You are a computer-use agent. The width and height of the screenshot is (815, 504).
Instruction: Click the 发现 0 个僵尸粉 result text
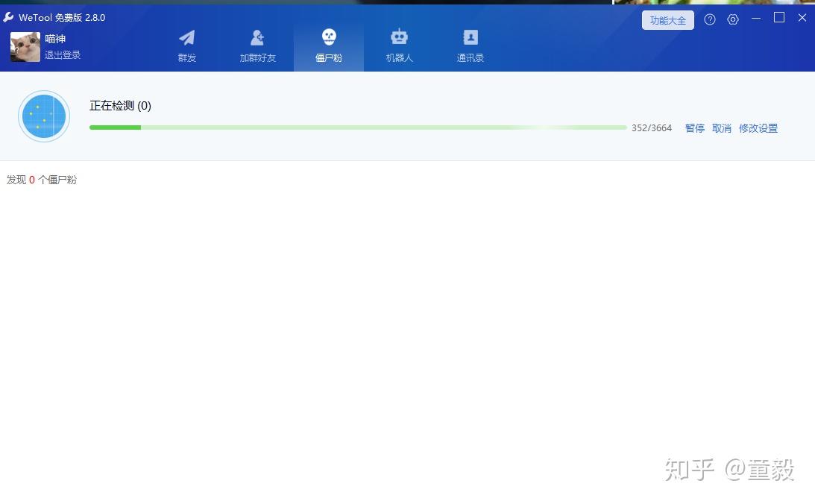[42, 180]
